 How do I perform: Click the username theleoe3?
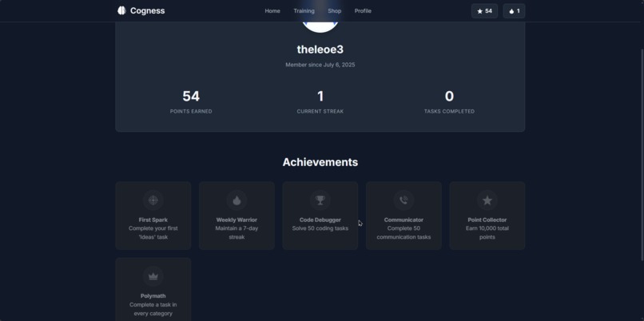point(320,50)
